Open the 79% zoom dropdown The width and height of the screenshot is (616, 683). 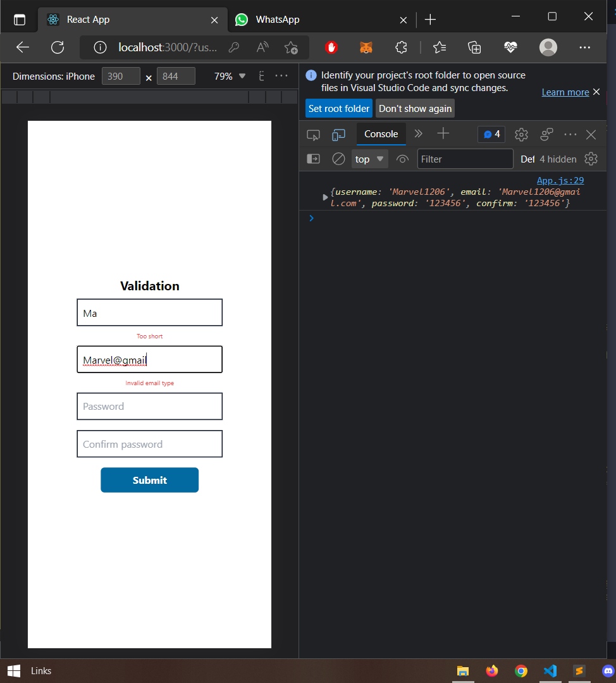click(230, 77)
